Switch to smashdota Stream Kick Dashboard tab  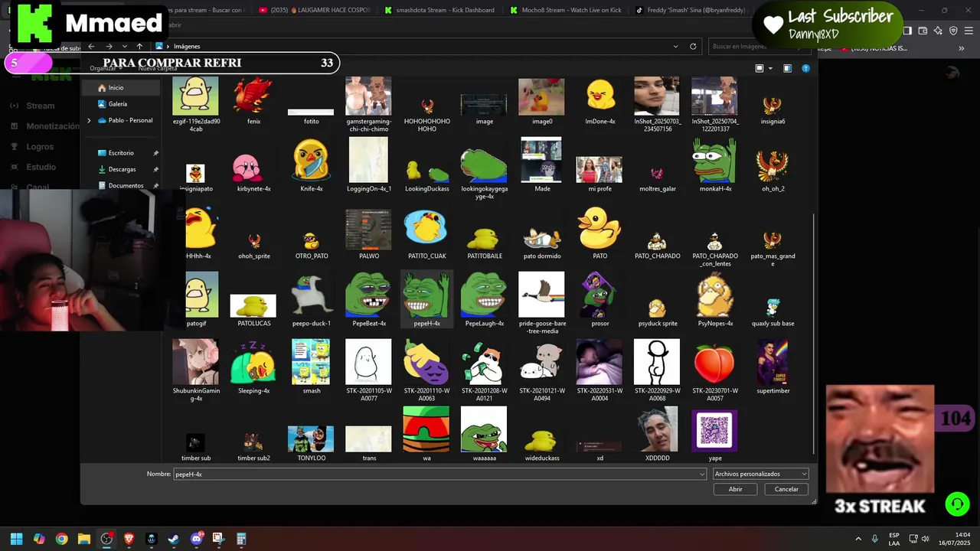(x=440, y=10)
